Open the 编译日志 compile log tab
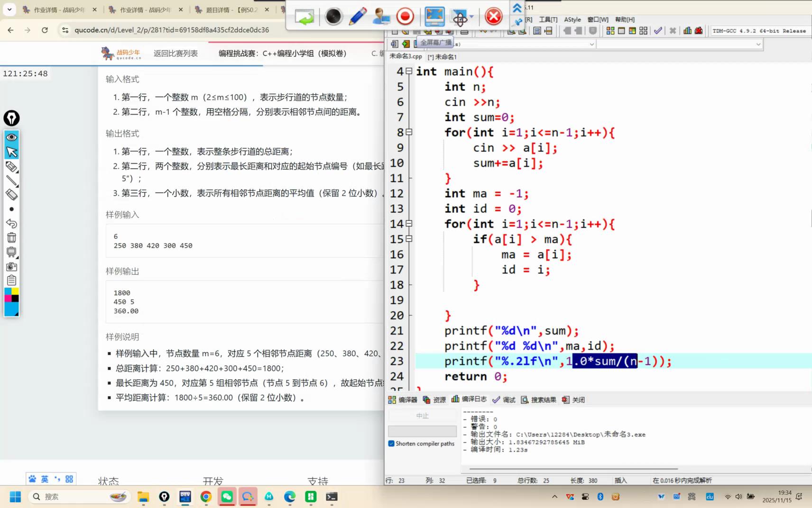 tap(469, 399)
